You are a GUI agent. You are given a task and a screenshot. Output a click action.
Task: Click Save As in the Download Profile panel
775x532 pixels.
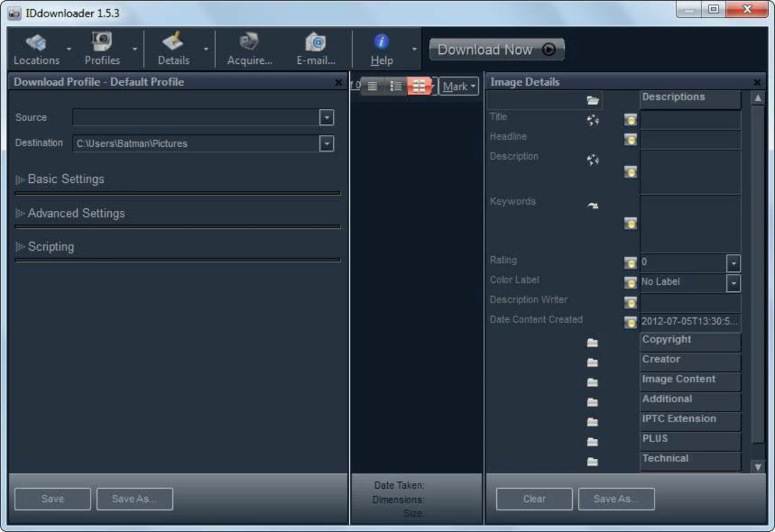pos(134,499)
